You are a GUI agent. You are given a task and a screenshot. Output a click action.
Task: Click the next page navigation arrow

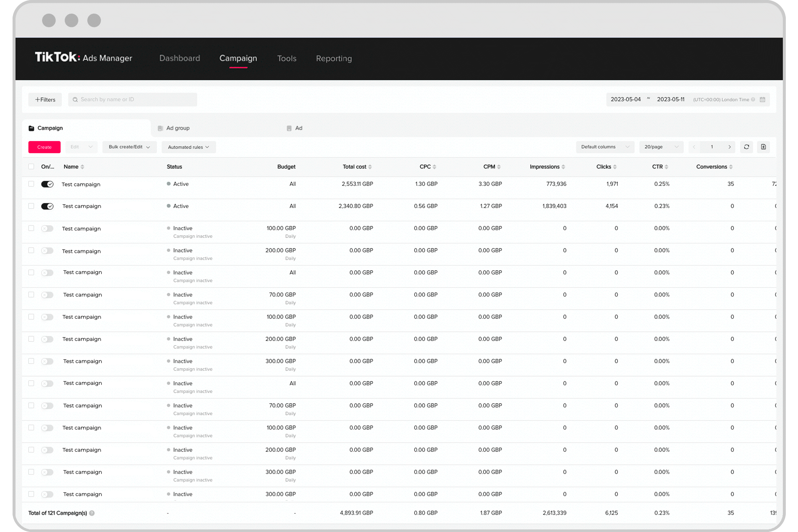pyautogui.click(x=729, y=147)
